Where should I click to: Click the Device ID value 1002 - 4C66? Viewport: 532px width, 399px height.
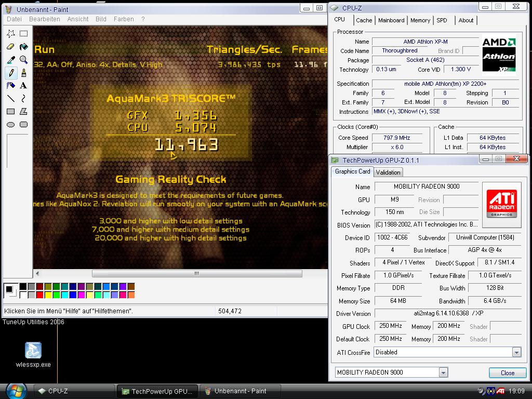point(392,237)
